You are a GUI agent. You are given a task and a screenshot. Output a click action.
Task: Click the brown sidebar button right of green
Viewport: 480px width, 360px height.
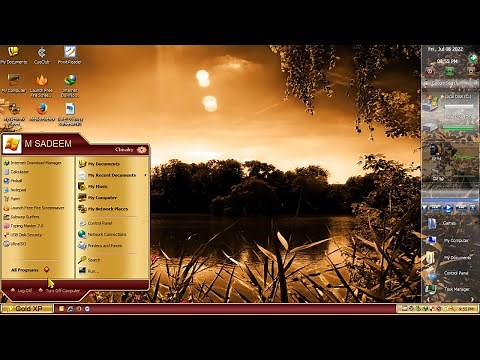(471, 71)
